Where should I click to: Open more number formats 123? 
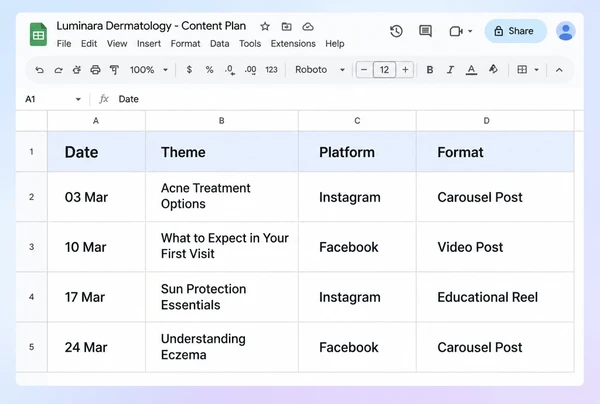click(x=271, y=70)
